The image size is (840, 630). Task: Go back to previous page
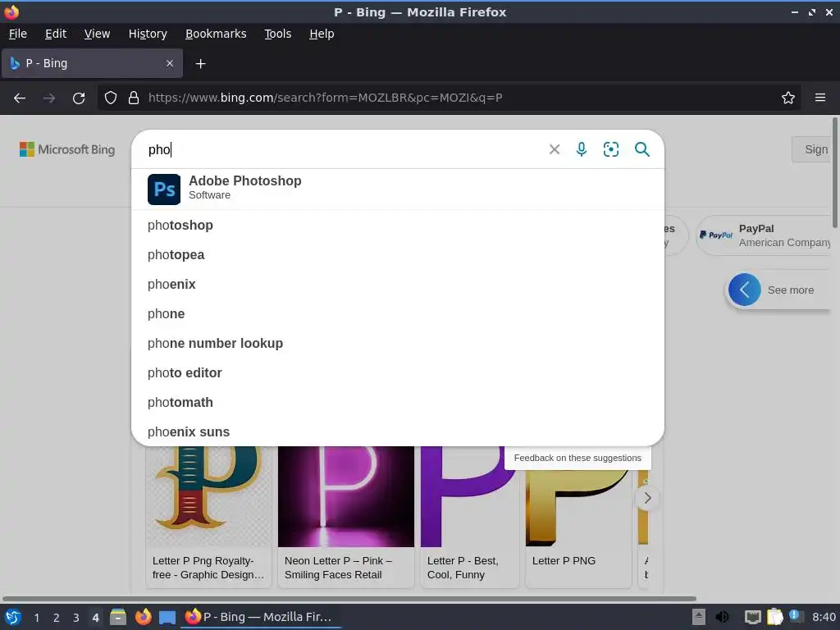20,98
